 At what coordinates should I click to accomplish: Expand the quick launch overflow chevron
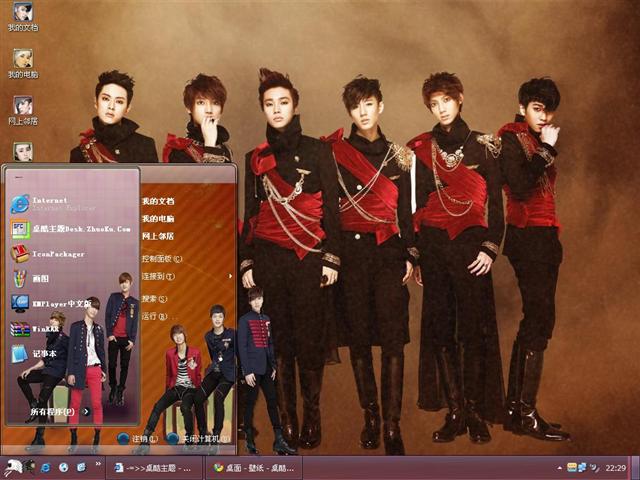[x=98, y=464]
